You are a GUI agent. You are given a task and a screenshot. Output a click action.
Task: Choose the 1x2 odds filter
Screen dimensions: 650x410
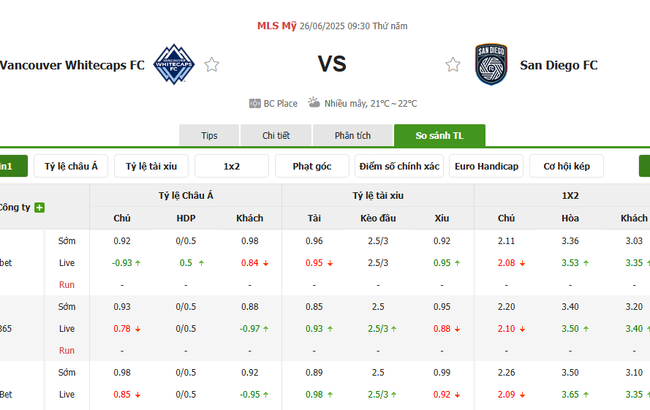(x=231, y=167)
